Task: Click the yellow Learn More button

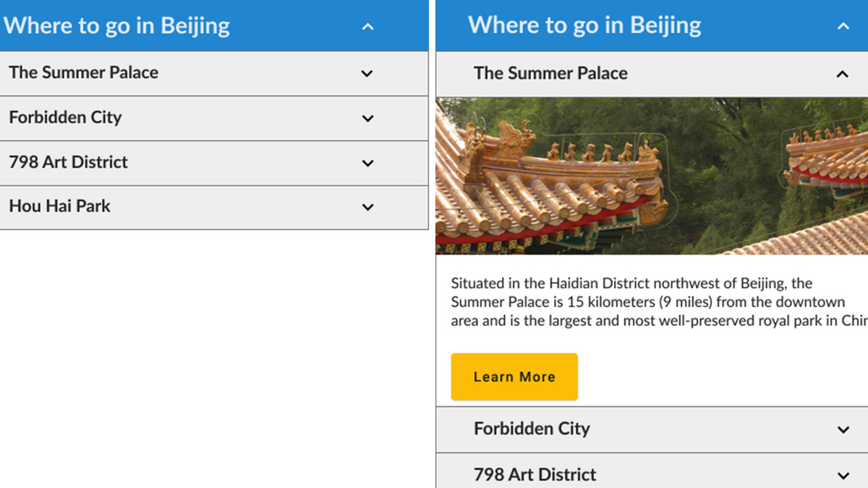Action: point(514,377)
